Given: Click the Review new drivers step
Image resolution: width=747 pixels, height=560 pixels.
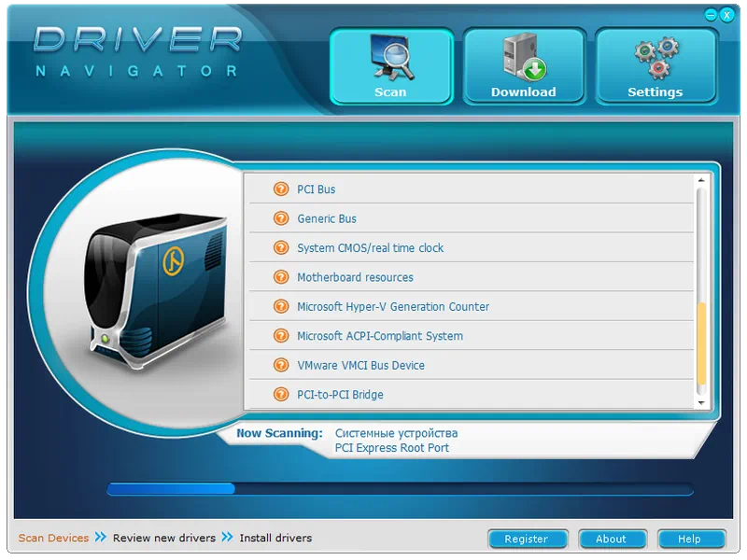Looking at the screenshot, I should pos(164,539).
